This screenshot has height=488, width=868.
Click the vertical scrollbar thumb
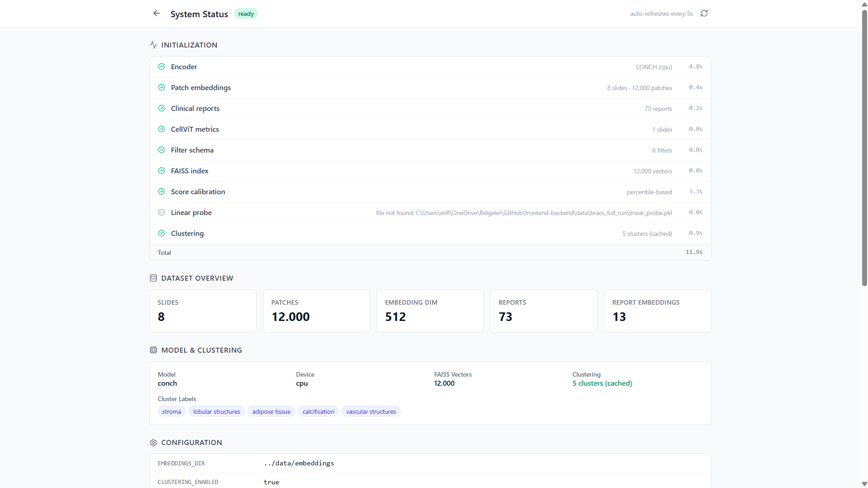(864, 147)
